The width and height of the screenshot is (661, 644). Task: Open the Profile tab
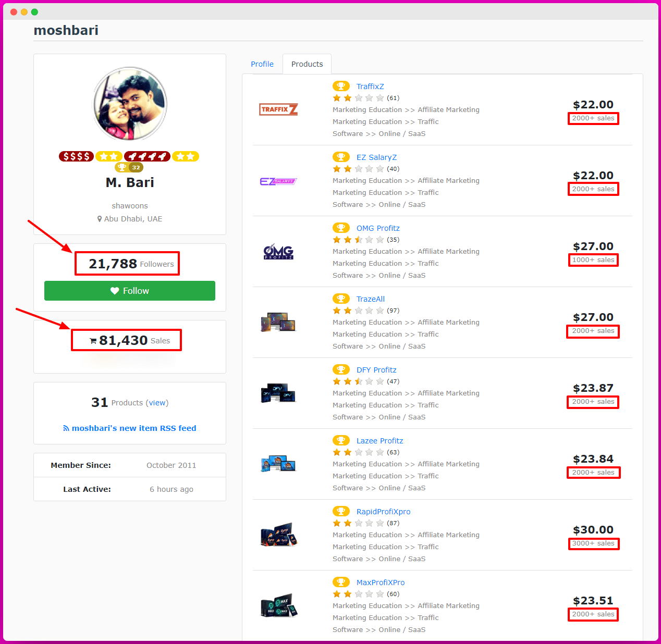pos(262,64)
